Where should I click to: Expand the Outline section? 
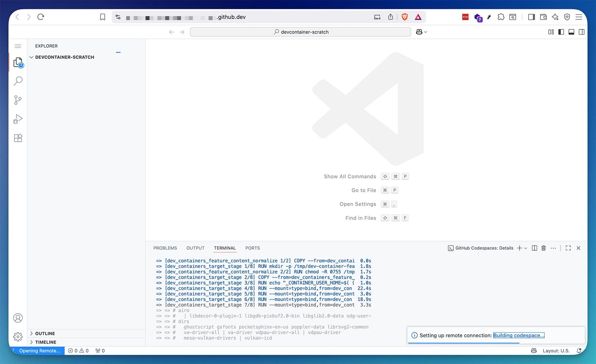point(45,333)
